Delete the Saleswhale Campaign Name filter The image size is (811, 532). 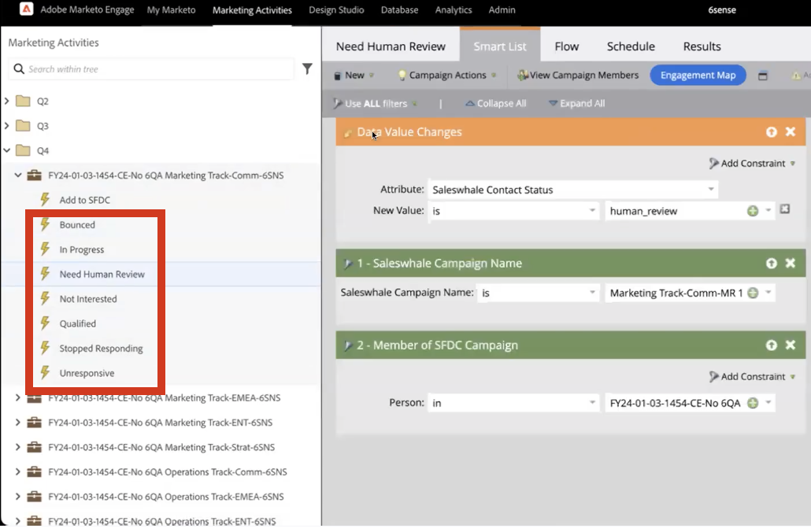(x=791, y=263)
